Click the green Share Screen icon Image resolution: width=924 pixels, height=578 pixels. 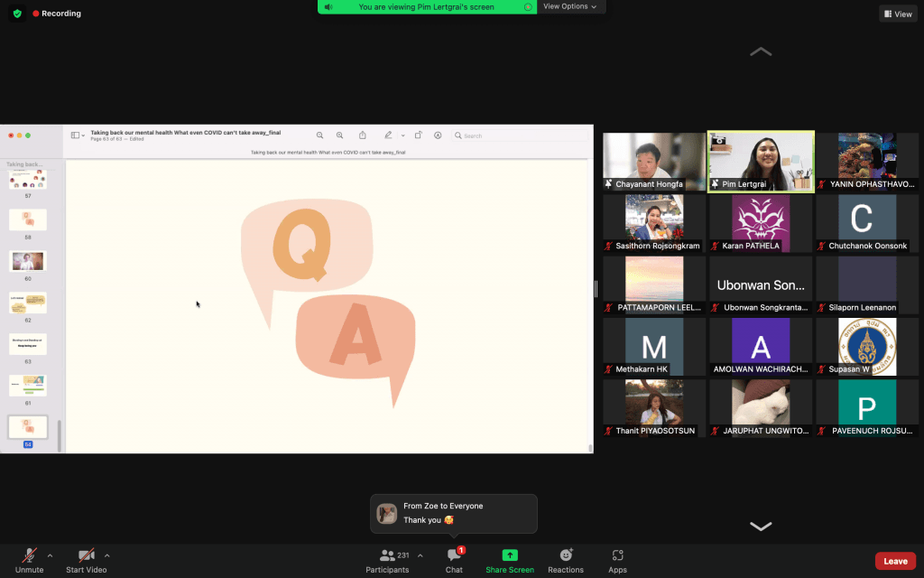click(x=510, y=555)
